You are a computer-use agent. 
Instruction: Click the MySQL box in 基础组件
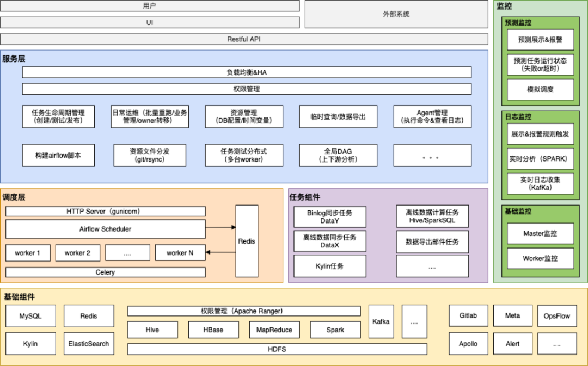coord(30,315)
